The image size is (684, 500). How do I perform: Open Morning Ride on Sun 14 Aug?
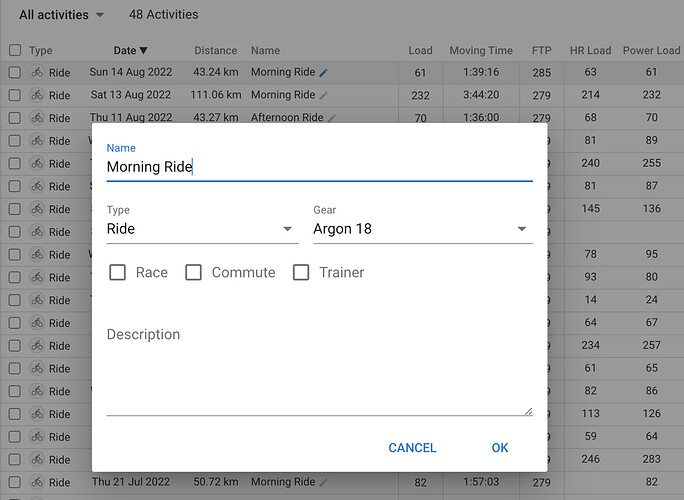(x=283, y=72)
